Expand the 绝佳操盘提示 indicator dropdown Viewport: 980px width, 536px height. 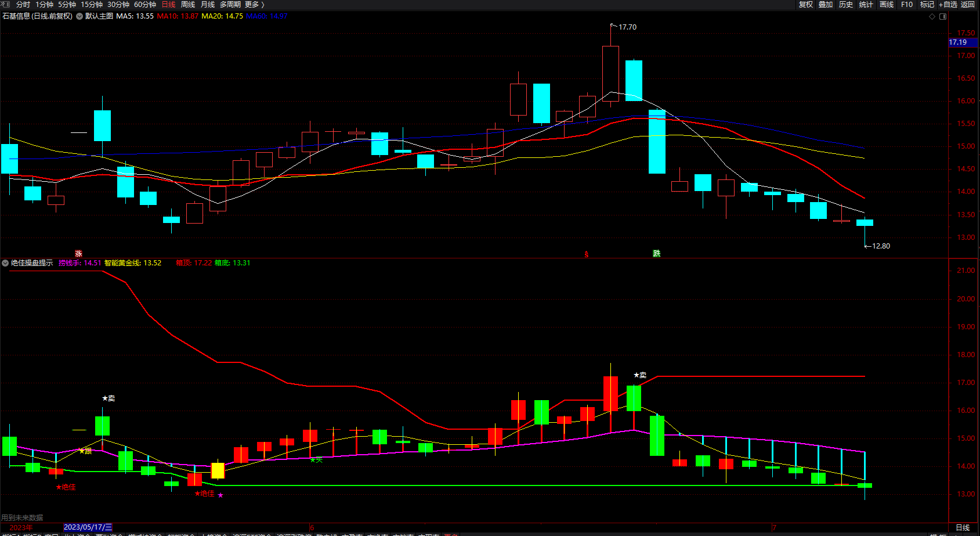click(5, 263)
